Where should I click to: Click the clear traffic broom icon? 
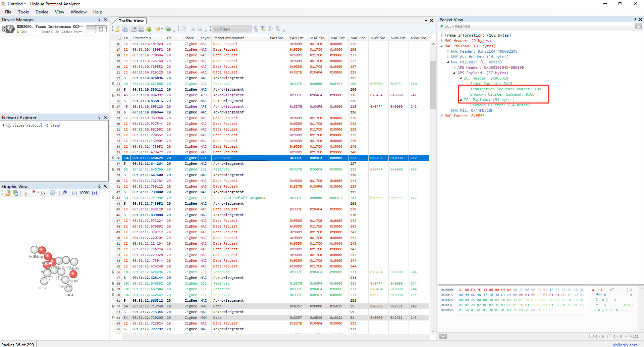pyautogui.click(x=158, y=29)
